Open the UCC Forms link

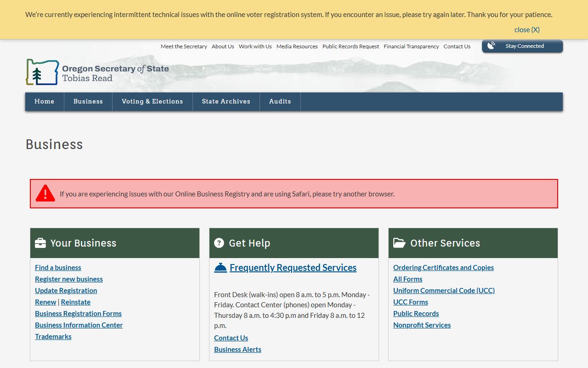(x=411, y=302)
